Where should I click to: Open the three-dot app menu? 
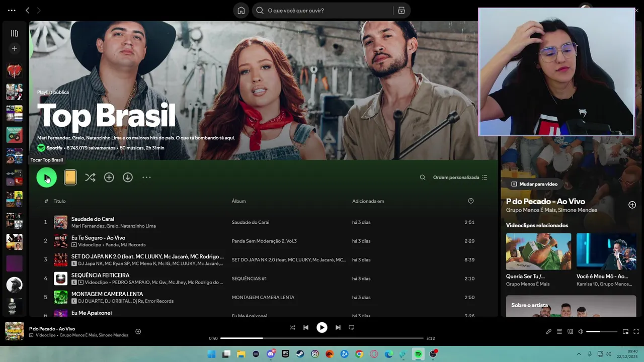[12, 11]
